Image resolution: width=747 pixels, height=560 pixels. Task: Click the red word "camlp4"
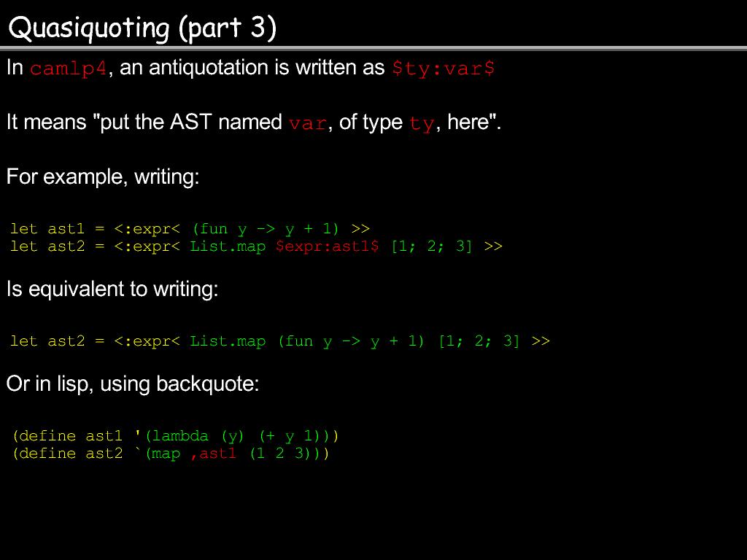(x=69, y=69)
